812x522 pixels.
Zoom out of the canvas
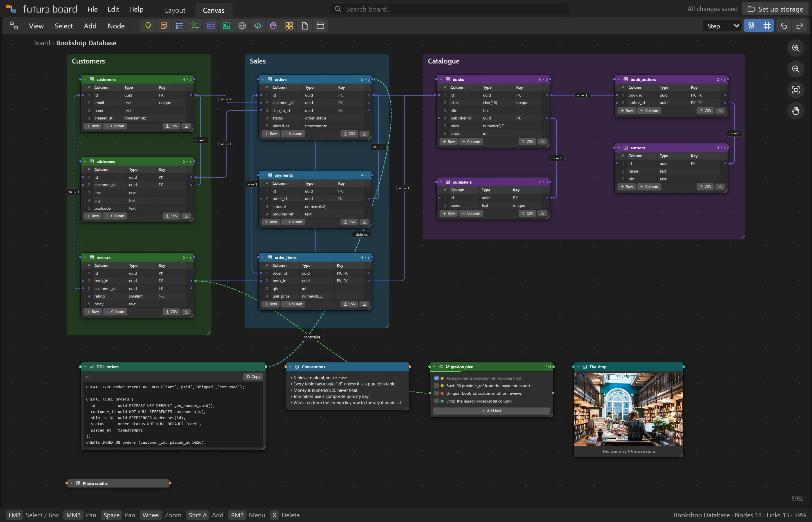tap(795, 69)
